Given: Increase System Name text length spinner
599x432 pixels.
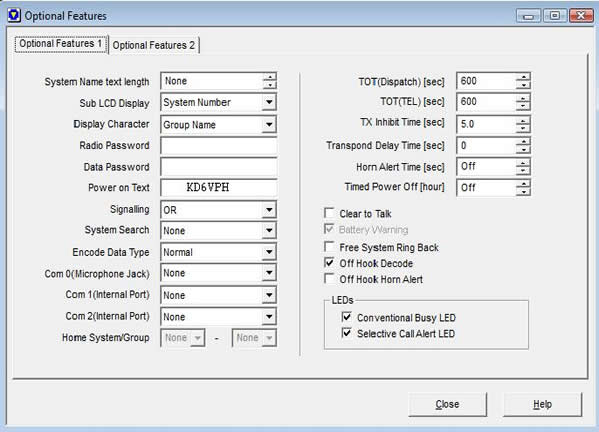Looking at the screenshot, I should (x=270, y=76).
